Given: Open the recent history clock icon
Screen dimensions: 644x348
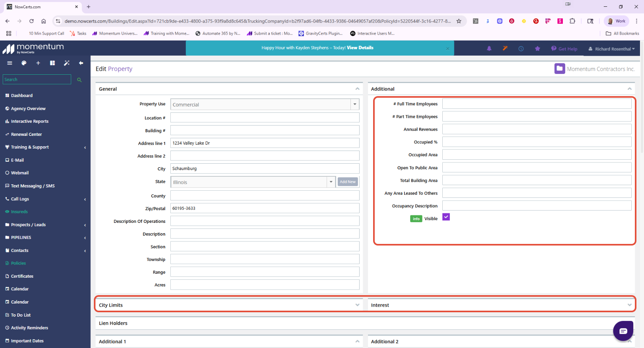Looking at the screenshot, I should tap(521, 48).
